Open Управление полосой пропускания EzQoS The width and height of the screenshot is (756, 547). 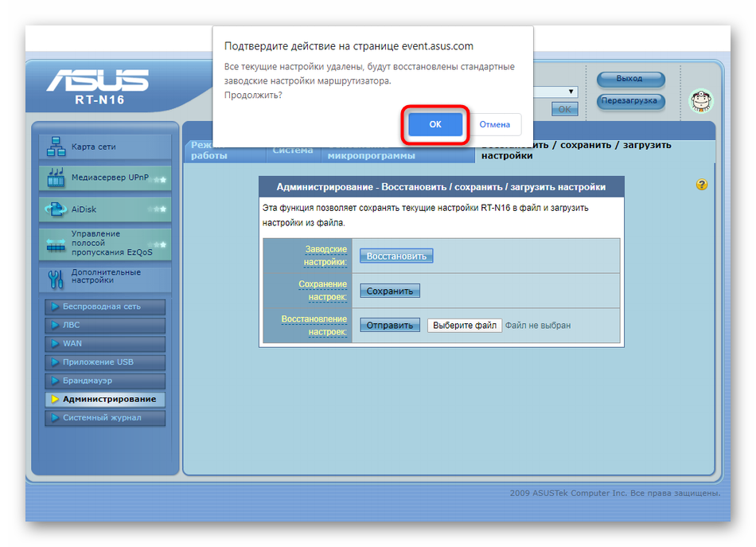pos(105,243)
